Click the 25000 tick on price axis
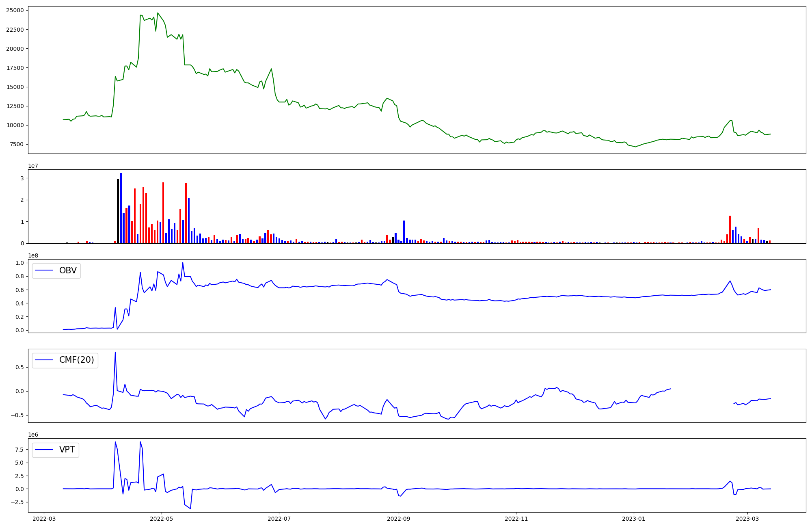The image size is (812, 528). point(14,10)
